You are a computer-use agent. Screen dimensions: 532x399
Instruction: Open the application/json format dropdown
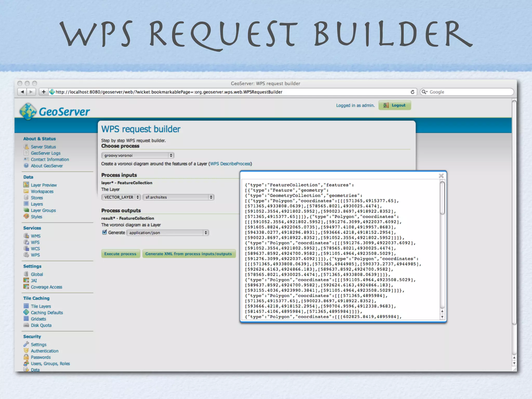click(168, 233)
